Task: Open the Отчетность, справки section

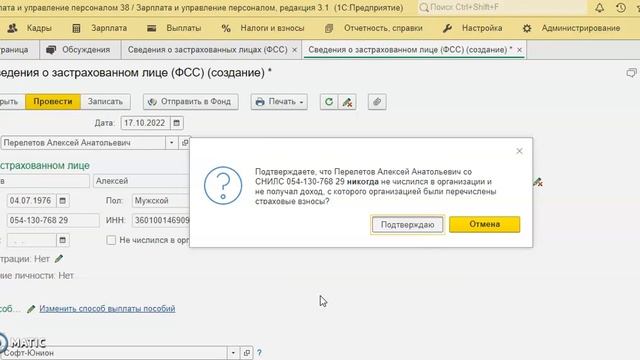Action: tap(374, 28)
